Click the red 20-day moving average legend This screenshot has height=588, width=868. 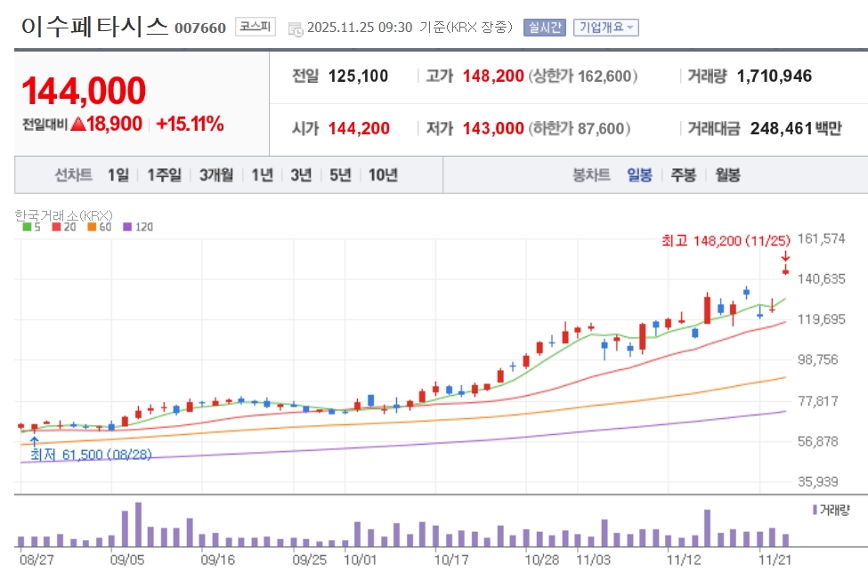pos(63,227)
